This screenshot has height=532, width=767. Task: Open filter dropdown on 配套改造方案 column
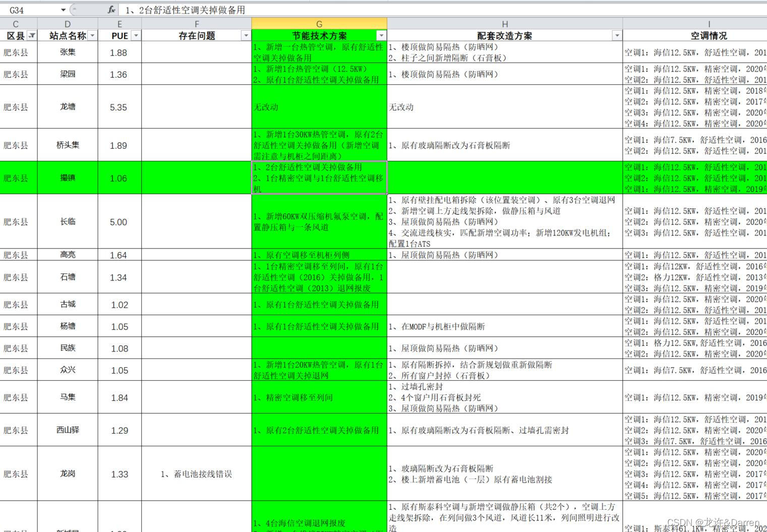617,36
